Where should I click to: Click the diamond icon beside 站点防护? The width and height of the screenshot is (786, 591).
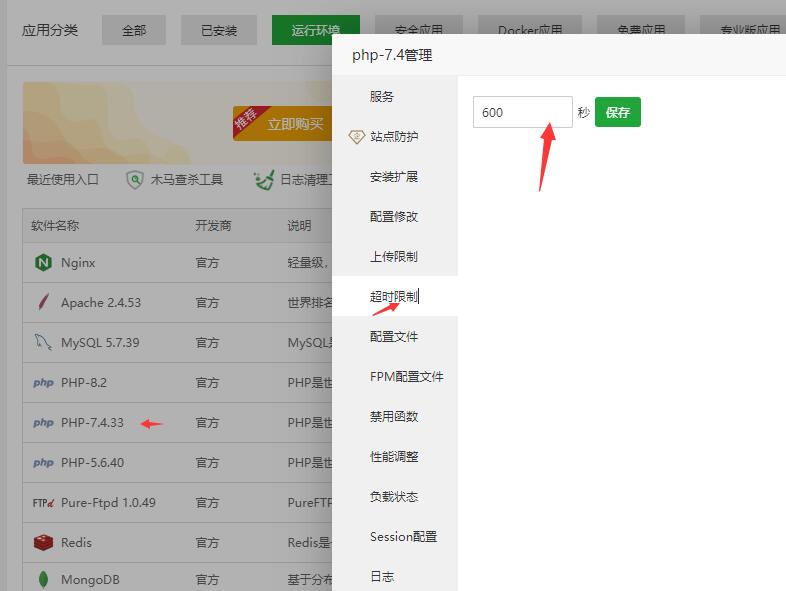pos(356,136)
